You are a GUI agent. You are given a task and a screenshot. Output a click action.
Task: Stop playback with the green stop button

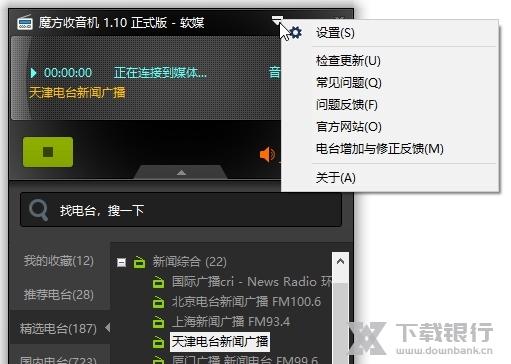pos(48,152)
